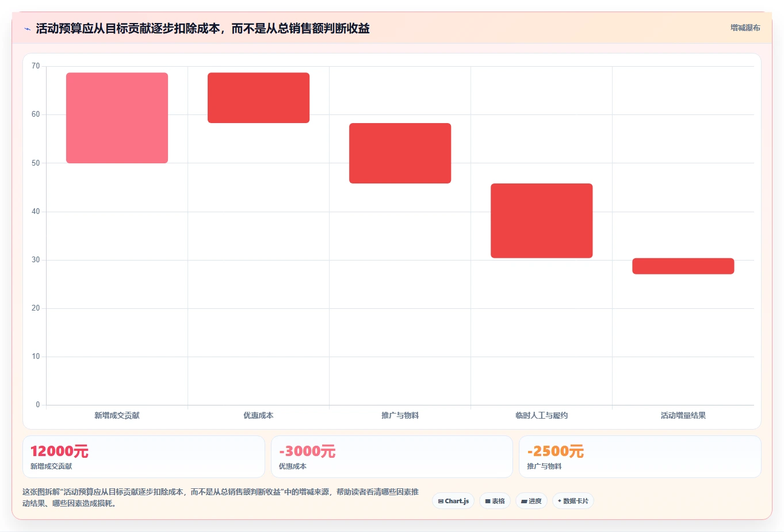Click the -3000元 value text

(x=307, y=451)
